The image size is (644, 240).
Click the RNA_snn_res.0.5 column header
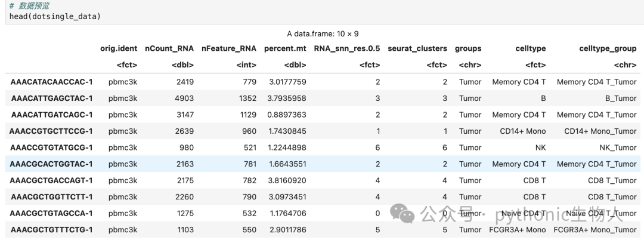coord(347,48)
